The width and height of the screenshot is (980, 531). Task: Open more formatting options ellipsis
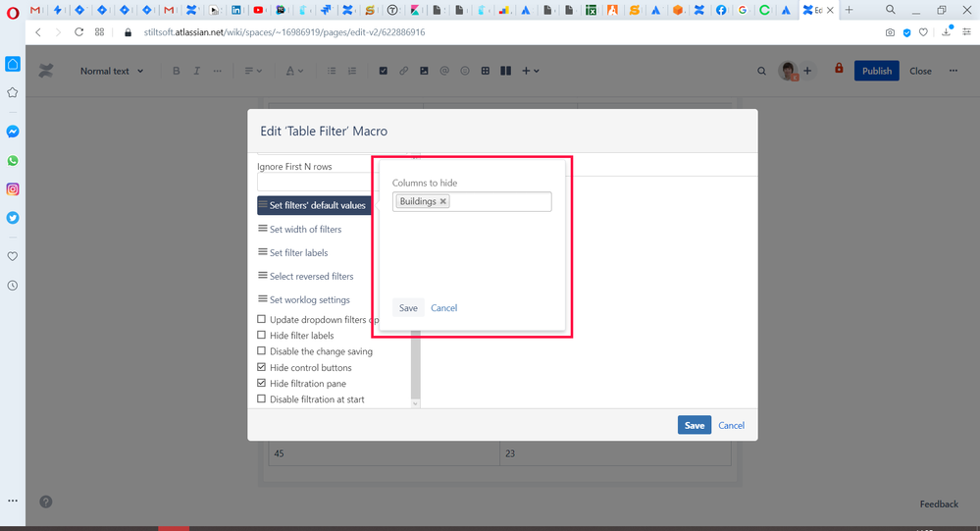click(217, 71)
